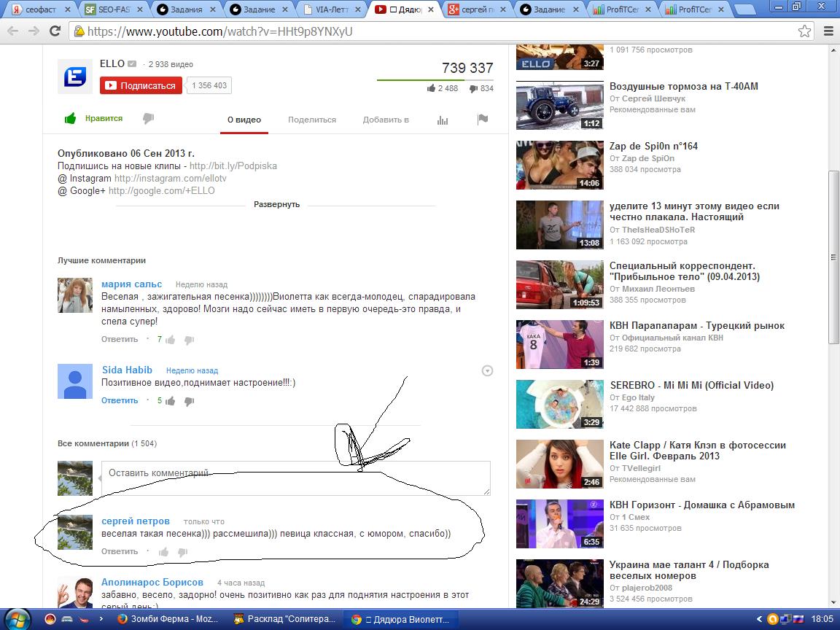
Task: Report the video with the flag icon
Action: 482,119
